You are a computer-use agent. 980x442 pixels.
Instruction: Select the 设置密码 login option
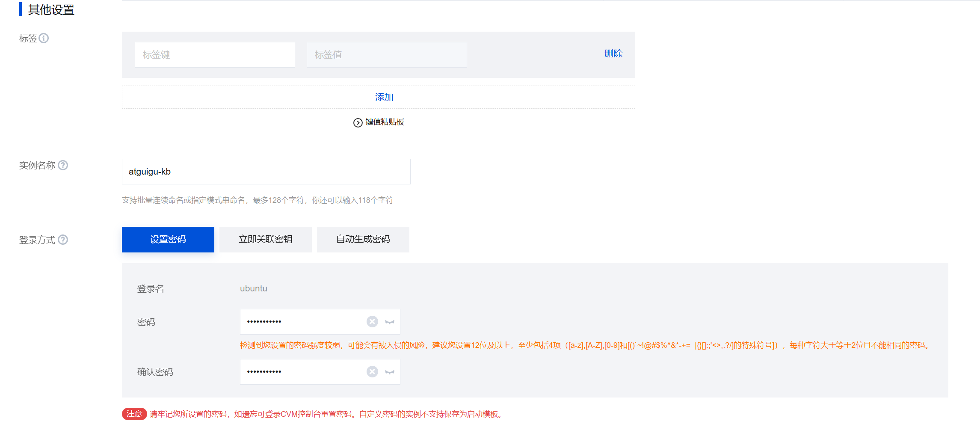tap(168, 240)
